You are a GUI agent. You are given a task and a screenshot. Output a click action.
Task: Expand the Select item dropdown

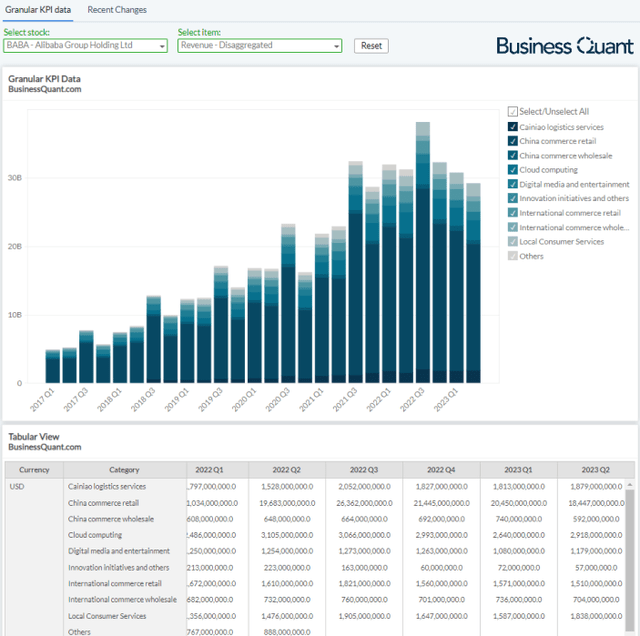click(259, 46)
